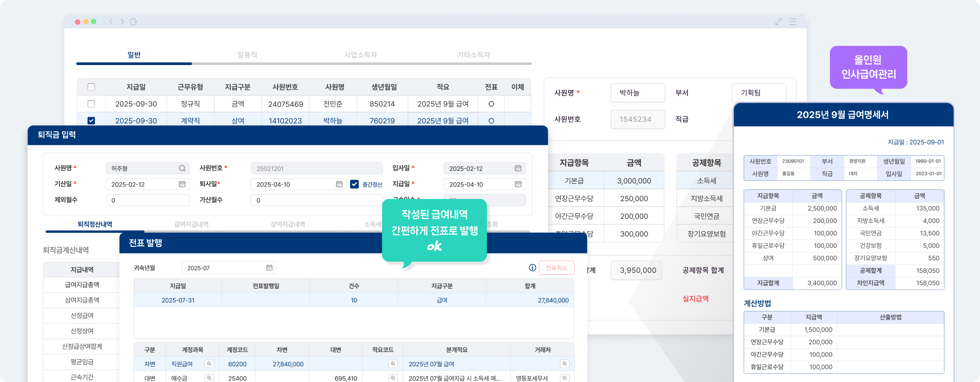980x382 pixels.
Task: Open the calendar for 입사일 2025-02-12
Action: coord(518,169)
